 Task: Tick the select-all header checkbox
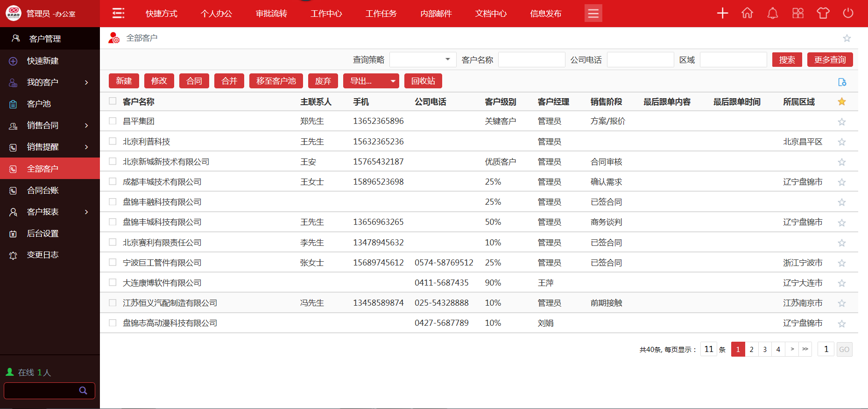113,101
